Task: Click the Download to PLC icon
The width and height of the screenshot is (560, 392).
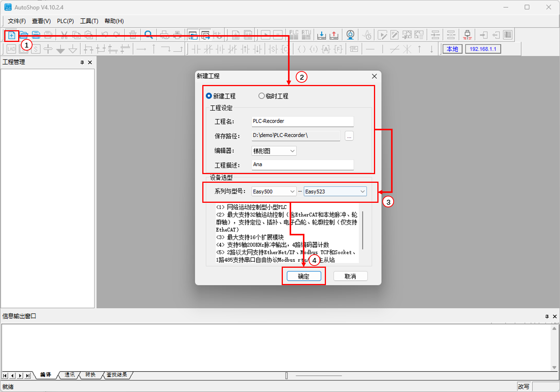Action: pos(321,35)
